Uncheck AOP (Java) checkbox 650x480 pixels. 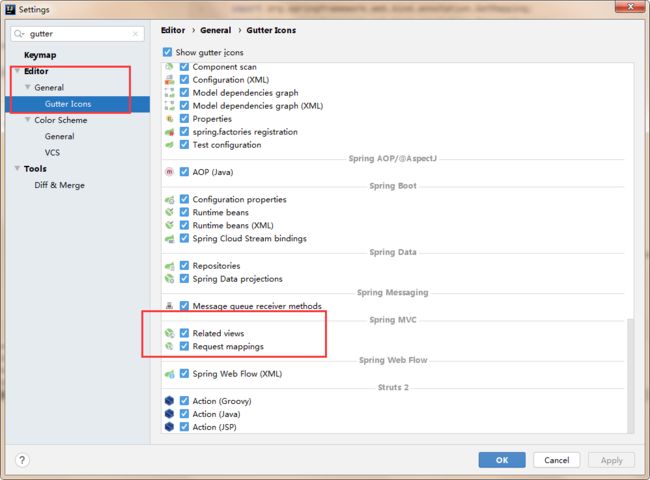click(184, 172)
